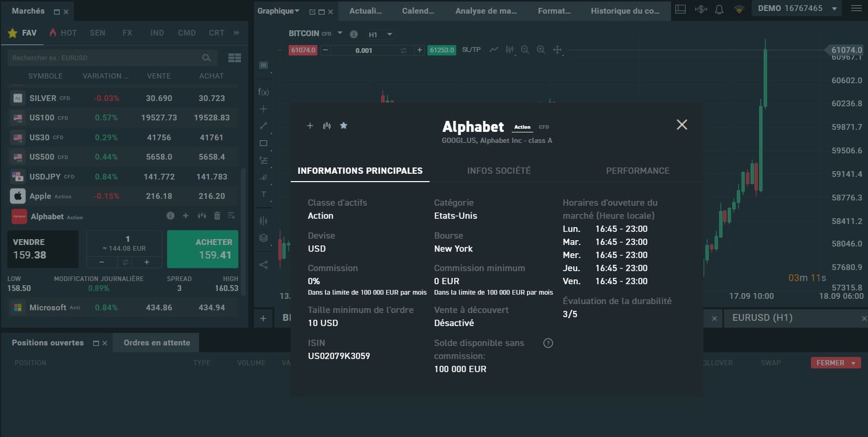Open the PERFORMANCE tab in popup
This screenshot has height=437, width=868.
point(638,171)
